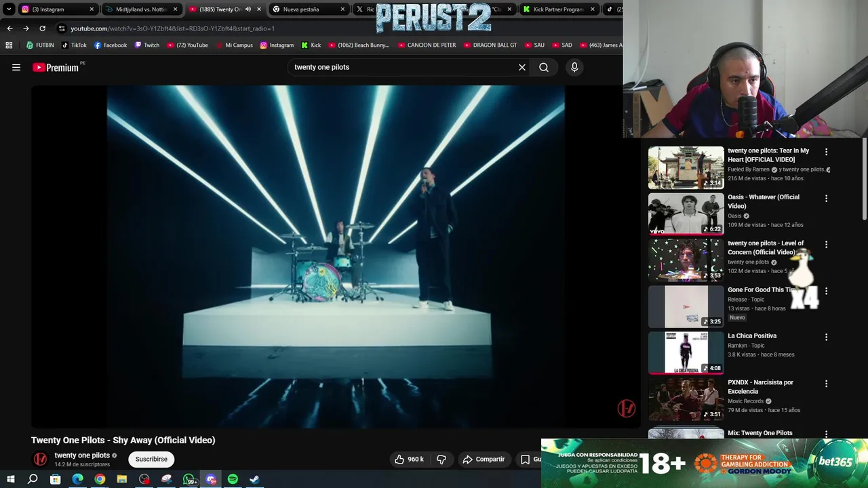Click the magnifier search button
The height and width of the screenshot is (488, 868).
coord(544,67)
